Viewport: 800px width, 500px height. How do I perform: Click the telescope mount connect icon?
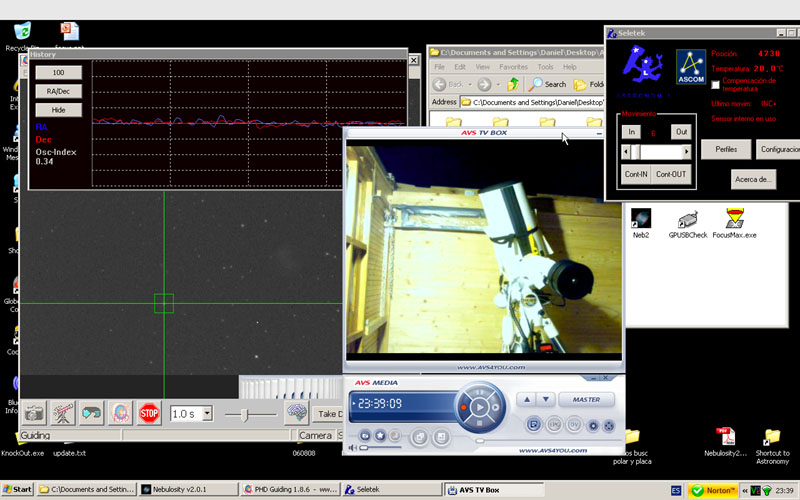coord(63,412)
